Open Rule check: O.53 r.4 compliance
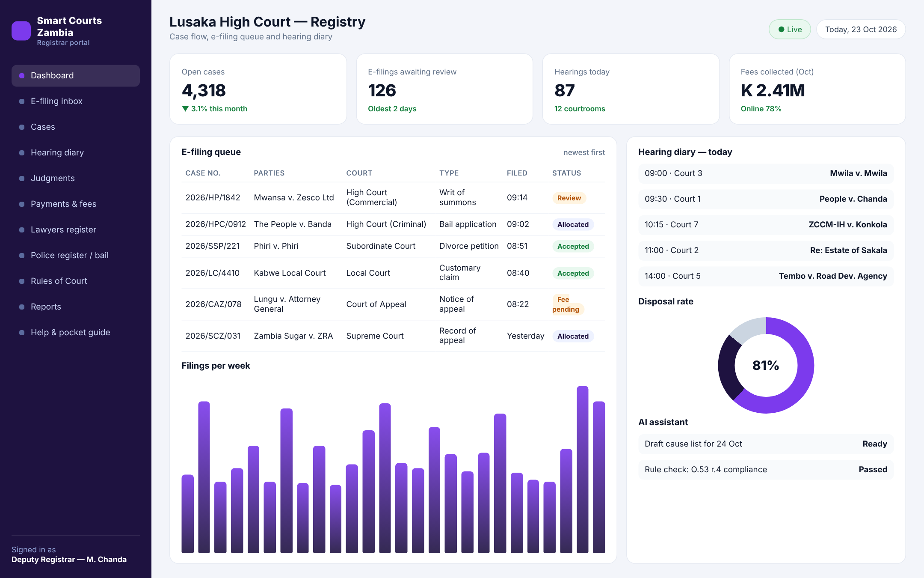The height and width of the screenshot is (578, 924). click(x=766, y=470)
